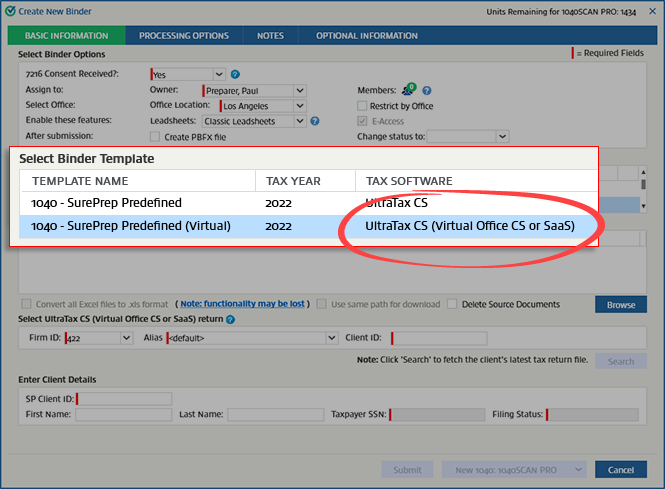Click the SP Client ID input field
This screenshot has height=489, width=665.
tap(124, 399)
